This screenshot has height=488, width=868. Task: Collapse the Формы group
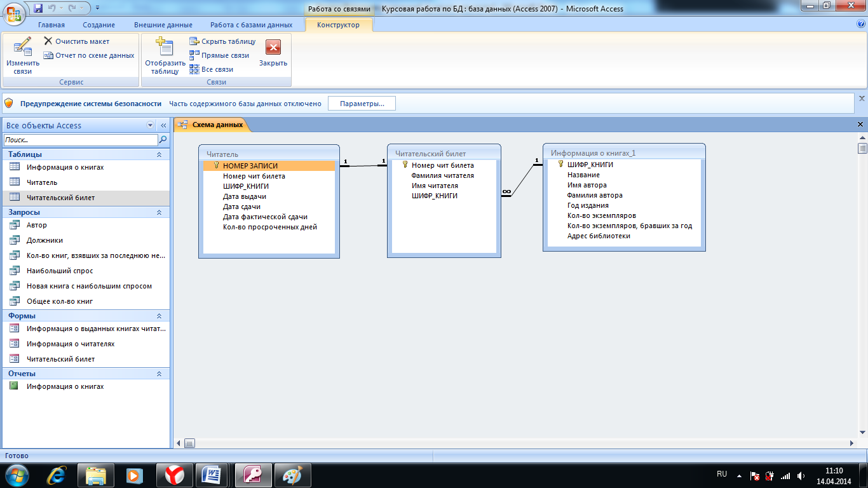point(159,316)
